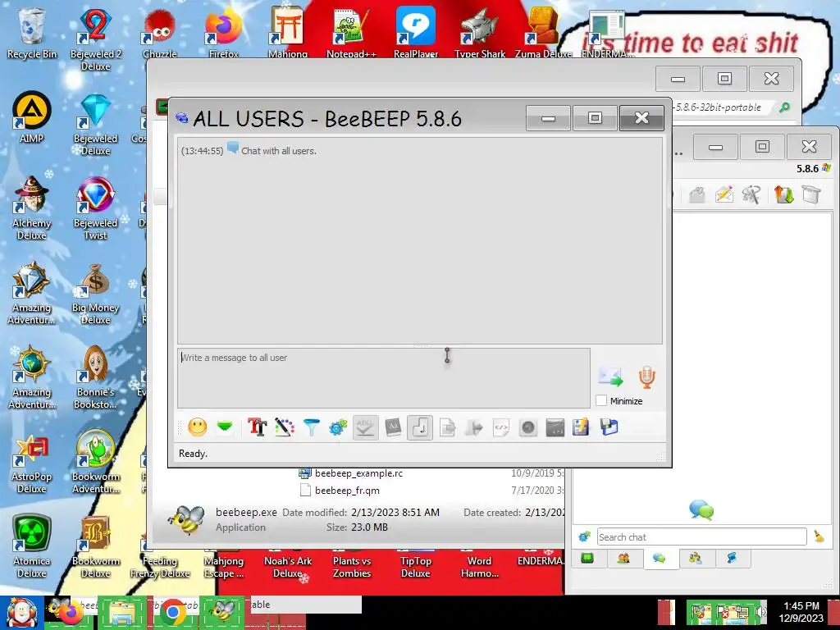Viewport: 840px width, 630px height.
Task: Clear search with the broom icon
Action: point(819,536)
